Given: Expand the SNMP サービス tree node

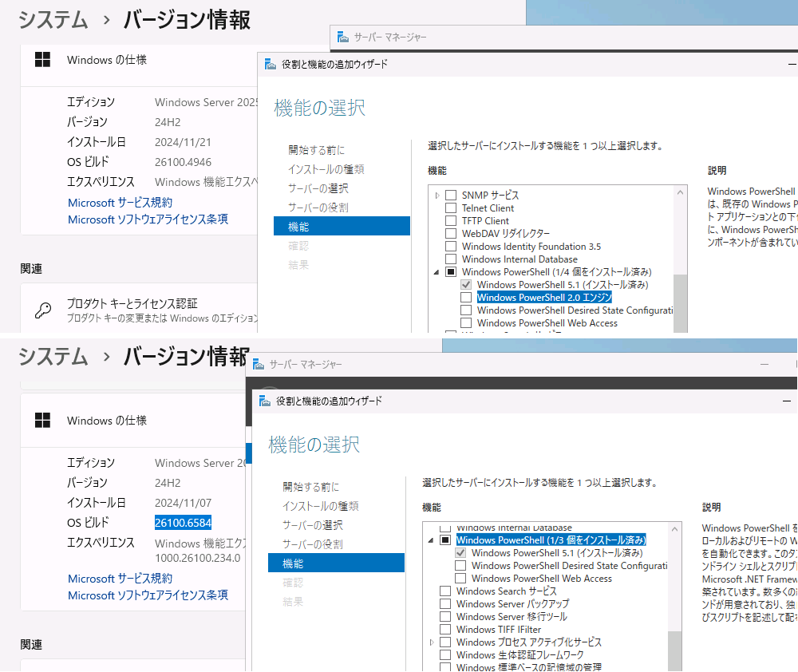Looking at the screenshot, I should (x=437, y=195).
